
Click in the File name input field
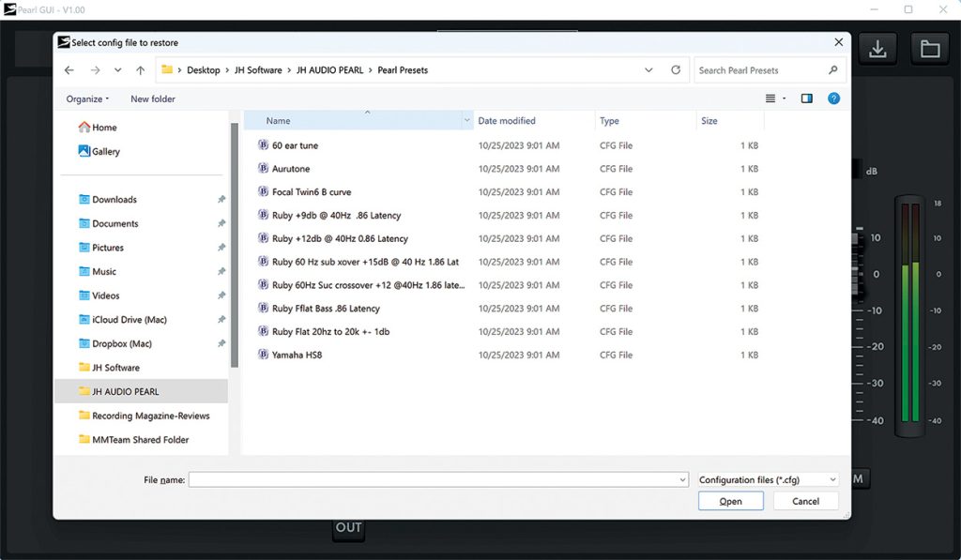tap(437, 480)
